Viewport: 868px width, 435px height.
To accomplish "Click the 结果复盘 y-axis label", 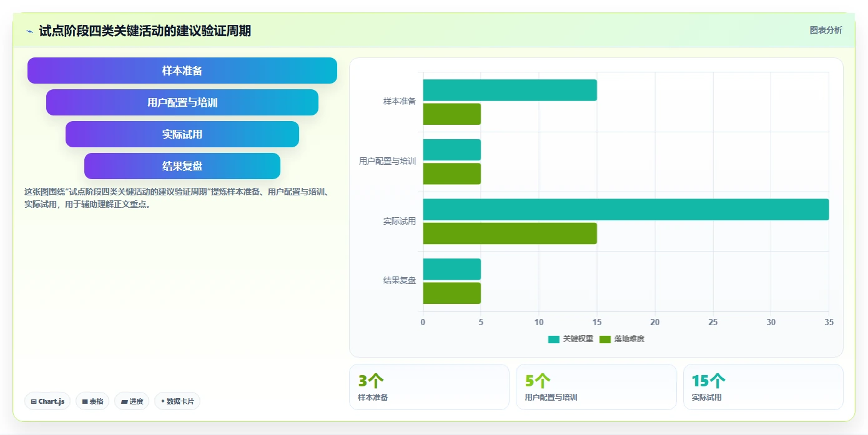I will click(x=400, y=281).
